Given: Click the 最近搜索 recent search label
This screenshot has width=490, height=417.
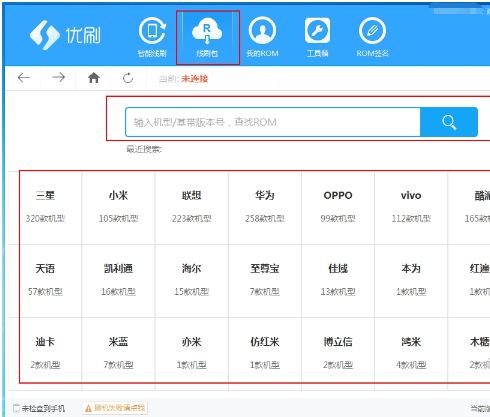Looking at the screenshot, I should point(144,149).
